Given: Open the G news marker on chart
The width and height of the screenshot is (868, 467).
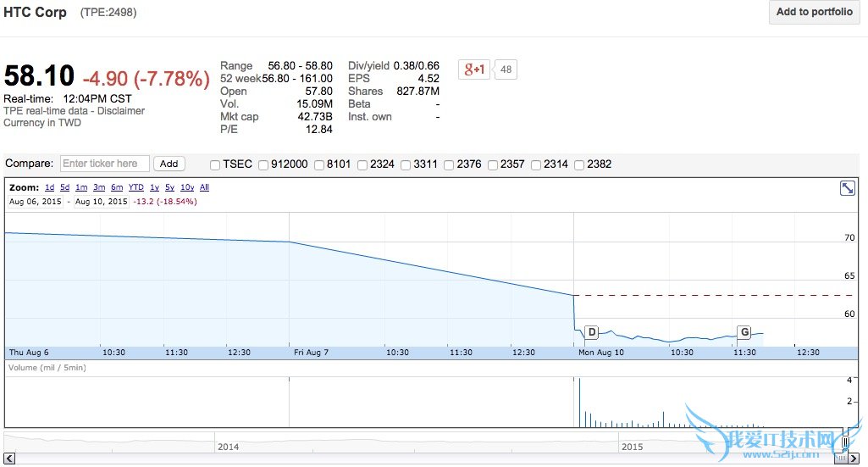Looking at the screenshot, I should coord(744,332).
